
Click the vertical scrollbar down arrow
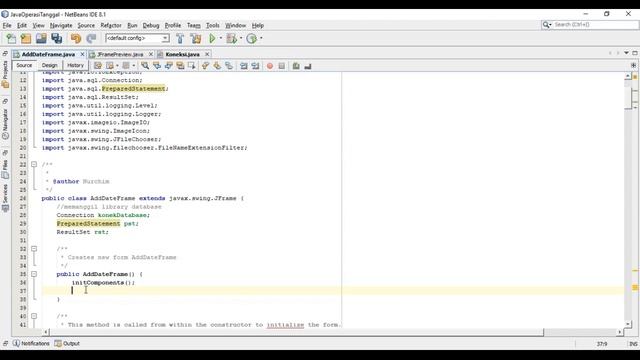point(628,324)
